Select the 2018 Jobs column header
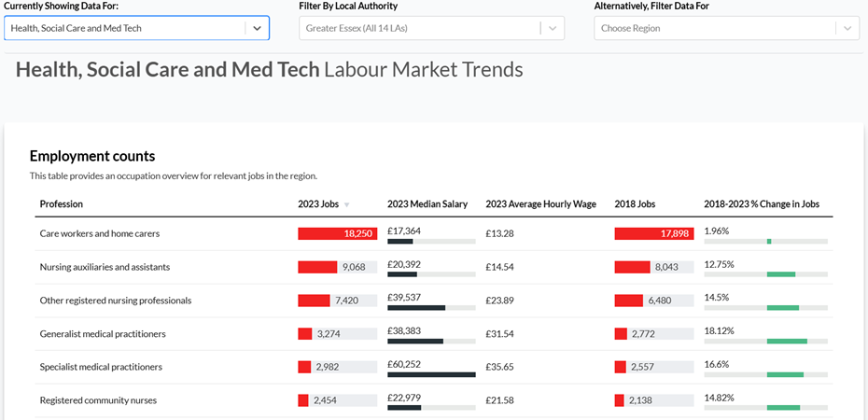This screenshot has height=420, width=868. 637,203
